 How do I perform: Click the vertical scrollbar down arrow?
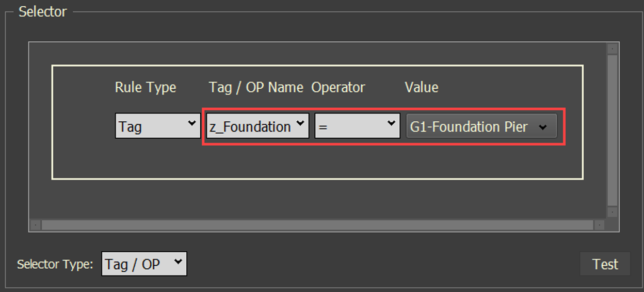pos(613,212)
